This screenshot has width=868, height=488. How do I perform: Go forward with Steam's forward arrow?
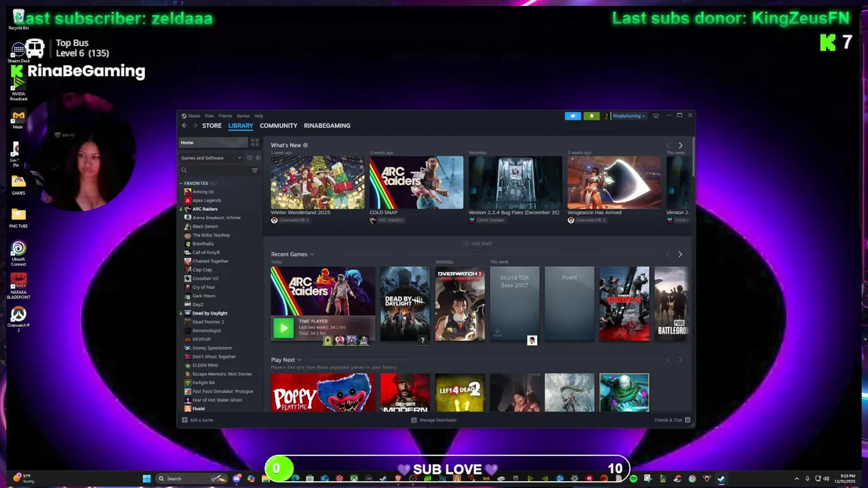[195, 125]
